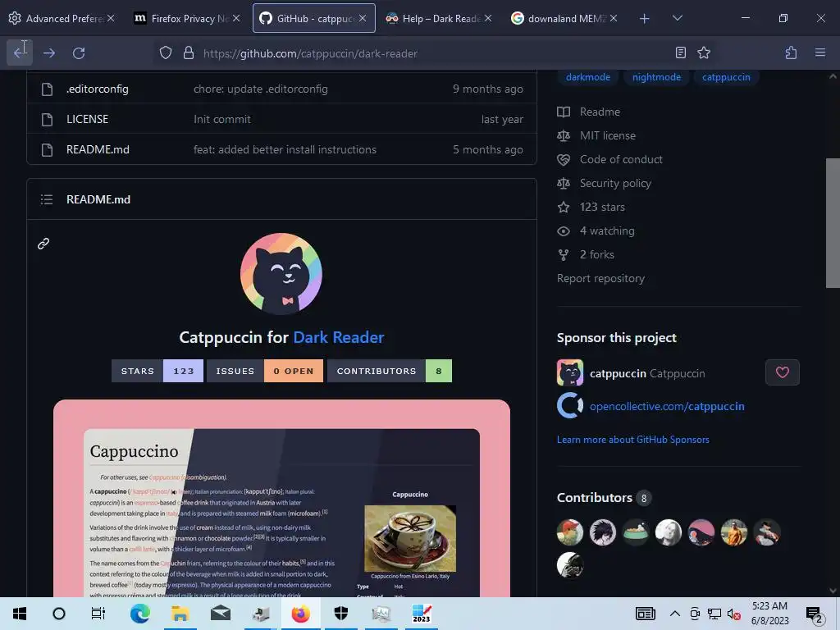
Task: Open commit 'chore: update .editorconfig'
Action: click(x=260, y=89)
